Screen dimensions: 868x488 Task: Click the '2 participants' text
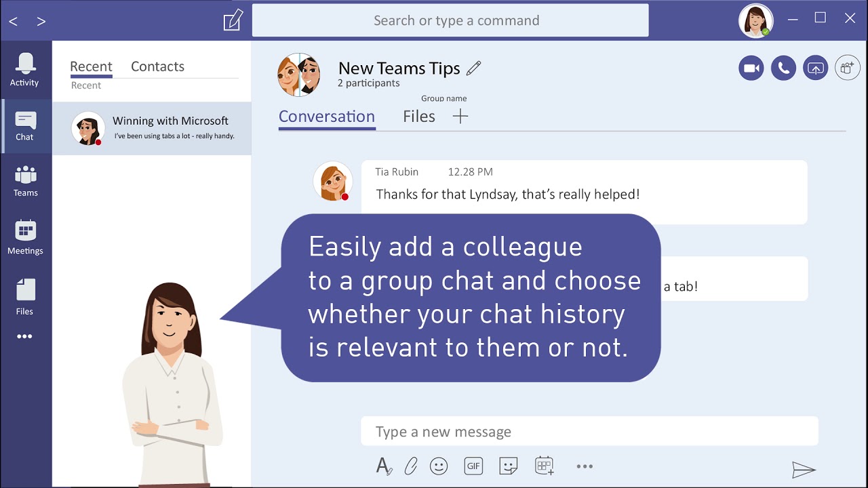click(x=369, y=83)
